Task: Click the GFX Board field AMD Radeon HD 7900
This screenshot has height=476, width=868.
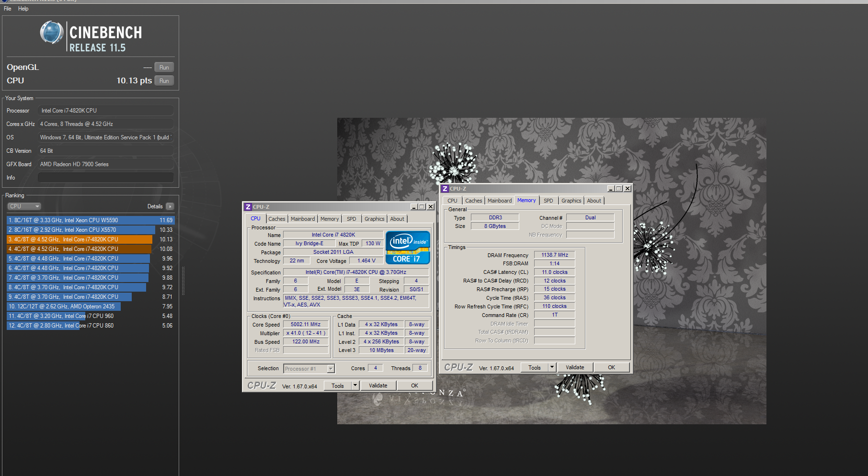Action: coord(105,164)
